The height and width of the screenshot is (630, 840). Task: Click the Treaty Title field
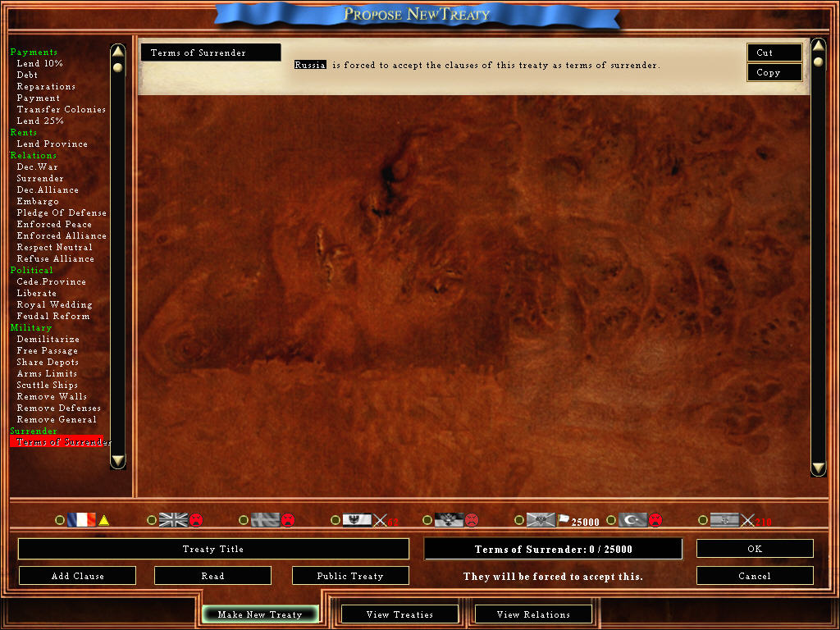click(x=213, y=549)
